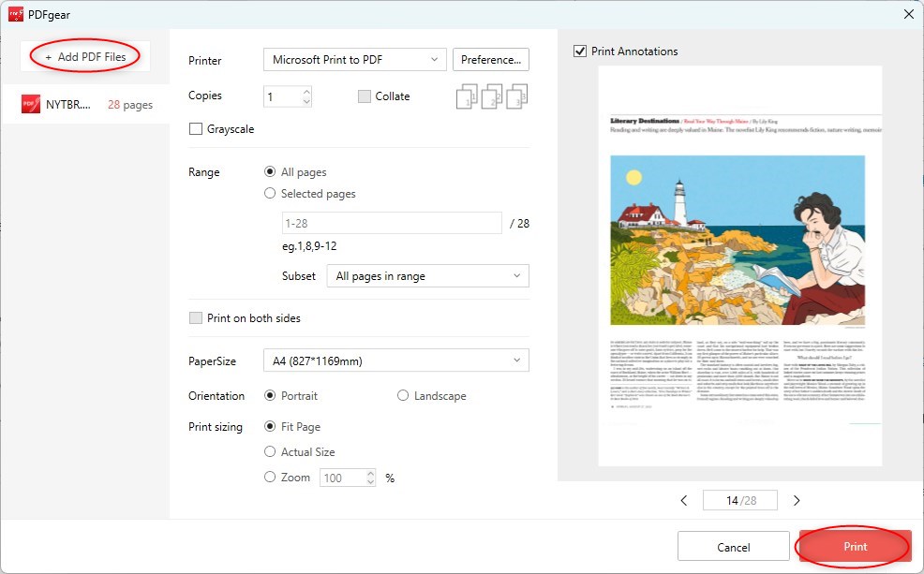Image resolution: width=924 pixels, height=574 pixels.
Task: Decrease the zoom percentage value
Action: (x=370, y=482)
